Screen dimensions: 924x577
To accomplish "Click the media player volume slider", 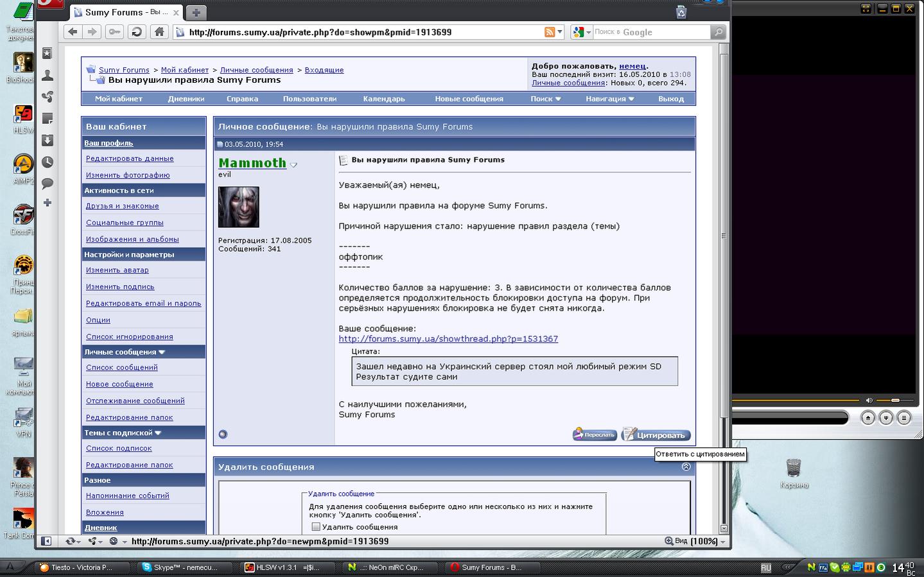I will point(895,400).
